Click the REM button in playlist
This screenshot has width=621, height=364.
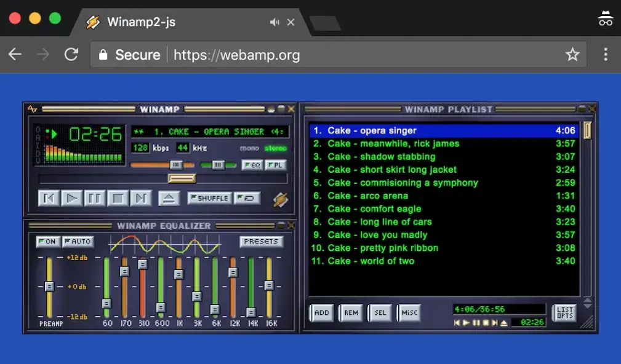pos(351,313)
